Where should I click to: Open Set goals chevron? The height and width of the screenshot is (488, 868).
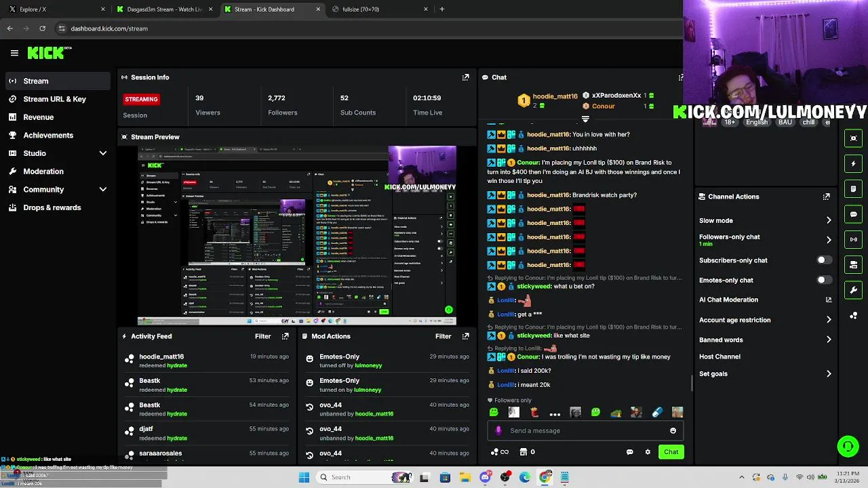pos(829,373)
